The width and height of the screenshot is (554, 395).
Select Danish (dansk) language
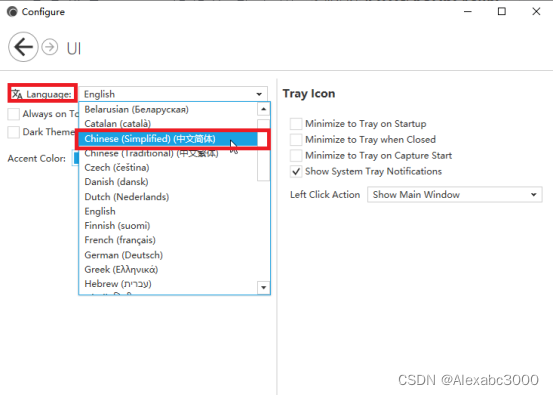pyautogui.click(x=168, y=182)
